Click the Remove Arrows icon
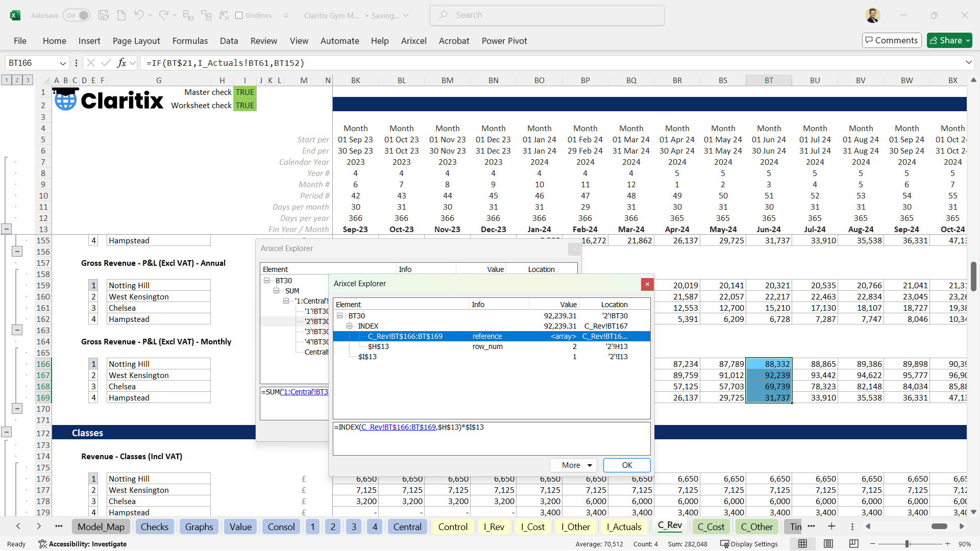This screenshot has width=980, height=551. (224, 15)
